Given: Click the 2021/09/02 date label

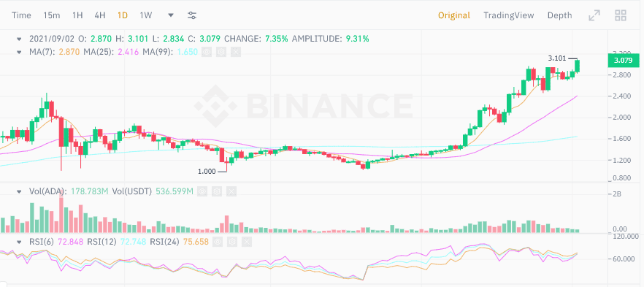Looking at the screenshot, I should [x=52, y=39].
